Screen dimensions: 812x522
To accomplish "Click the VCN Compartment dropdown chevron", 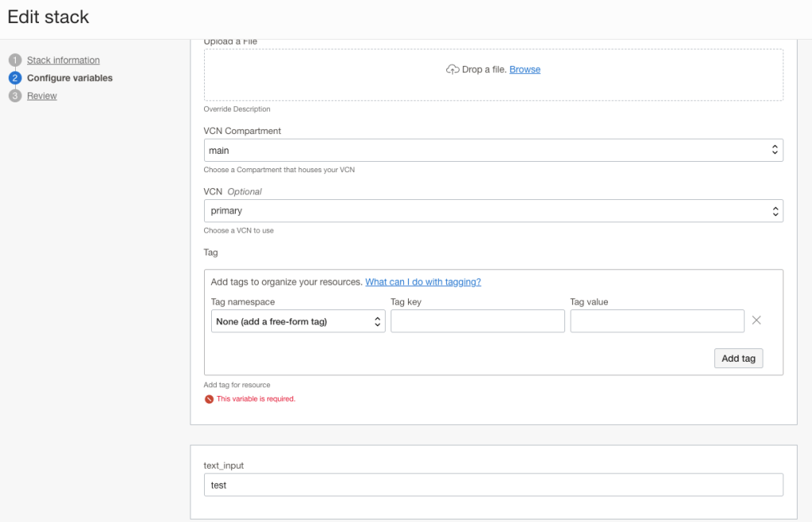I will click(x=774, y=149).
